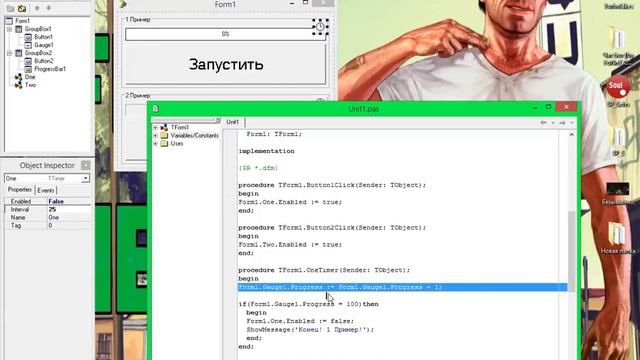Select Button2 in the component tree
This screenshot has height=360, width=640.
click(x=44, y=61)
